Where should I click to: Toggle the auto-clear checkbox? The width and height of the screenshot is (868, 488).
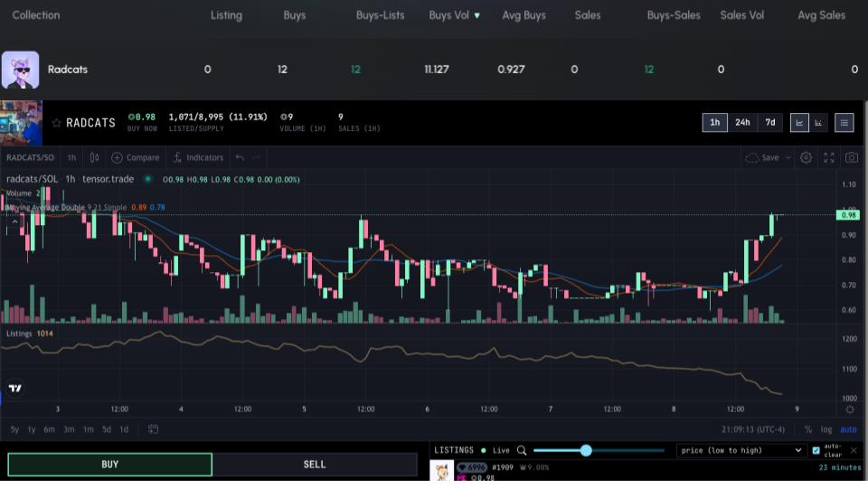[x=816, y=450]
